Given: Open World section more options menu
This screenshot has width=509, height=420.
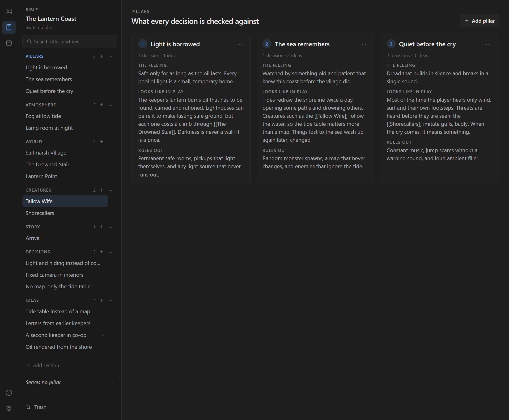Looking at the screenshot, I should point(111,142).
